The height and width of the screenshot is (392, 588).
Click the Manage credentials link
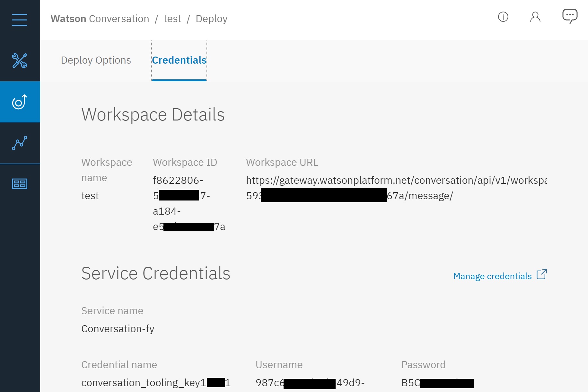click(492, 276)
